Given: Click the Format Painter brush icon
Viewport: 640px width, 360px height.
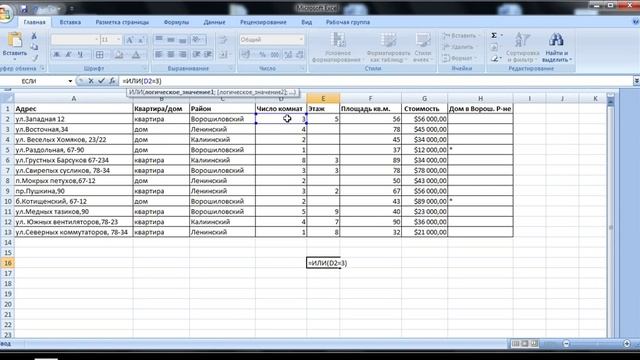Looking at the screenshot, I should pos(34,58).
